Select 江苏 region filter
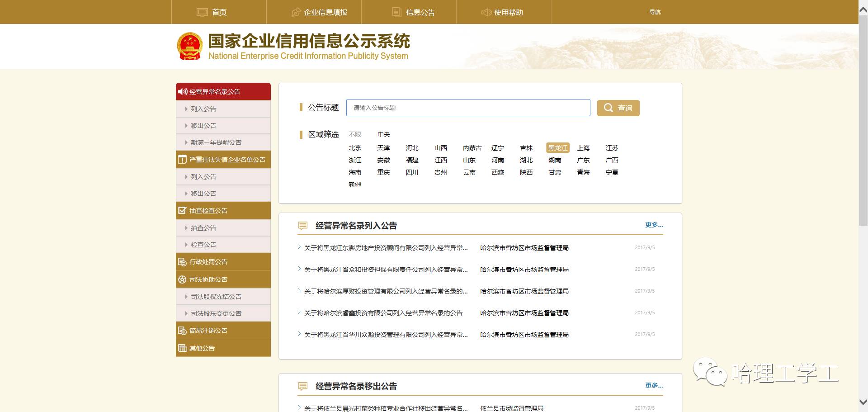This screenshot has height=412, width=868. [612, 148]
